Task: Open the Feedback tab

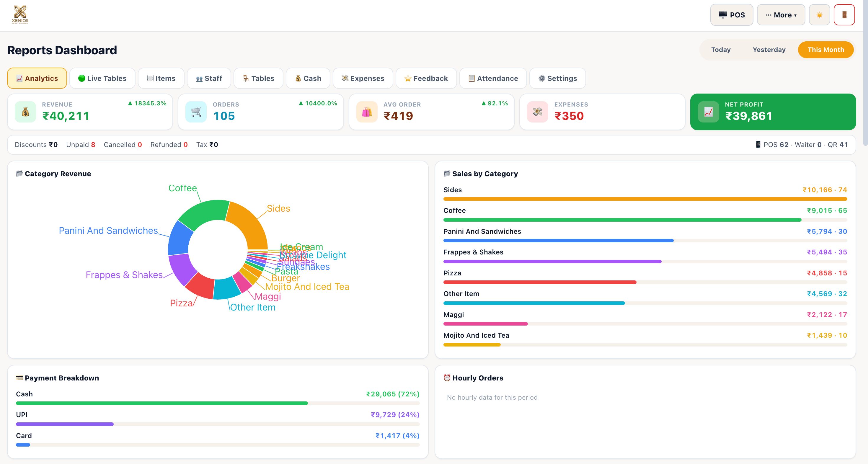Action: coord(426,78)
